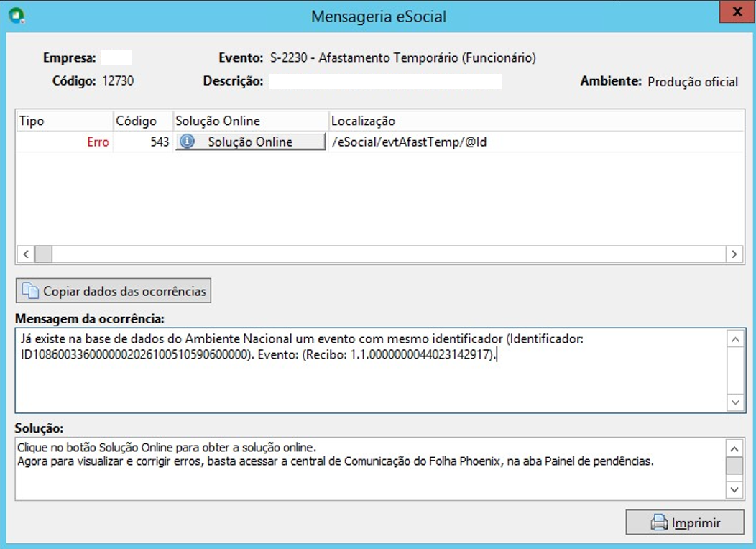The width and height of the screenshot is (756, 549).
Task: Click the Descrição value field
Action: (x=385, y=81)
